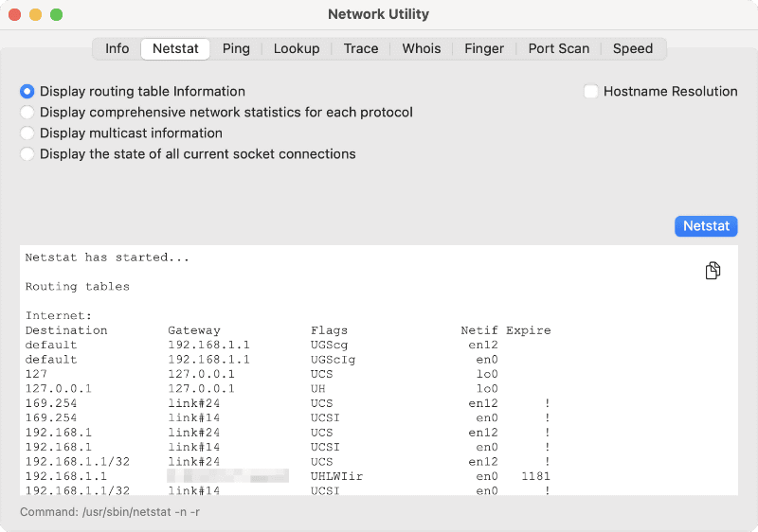Click the Netstat tab
Viewport: 758px width, 532px height.
[x=175, y=49]
